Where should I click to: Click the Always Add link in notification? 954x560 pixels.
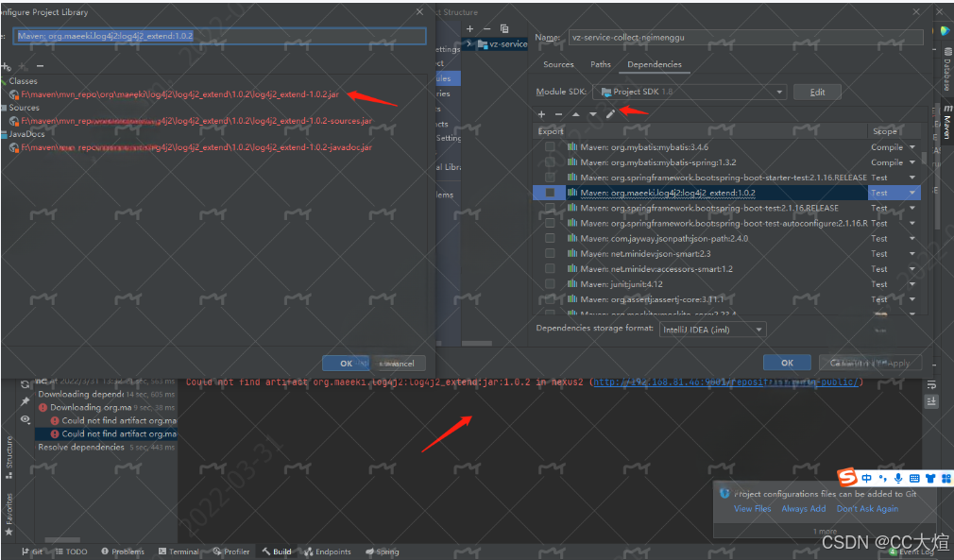(x=804, y=508)
